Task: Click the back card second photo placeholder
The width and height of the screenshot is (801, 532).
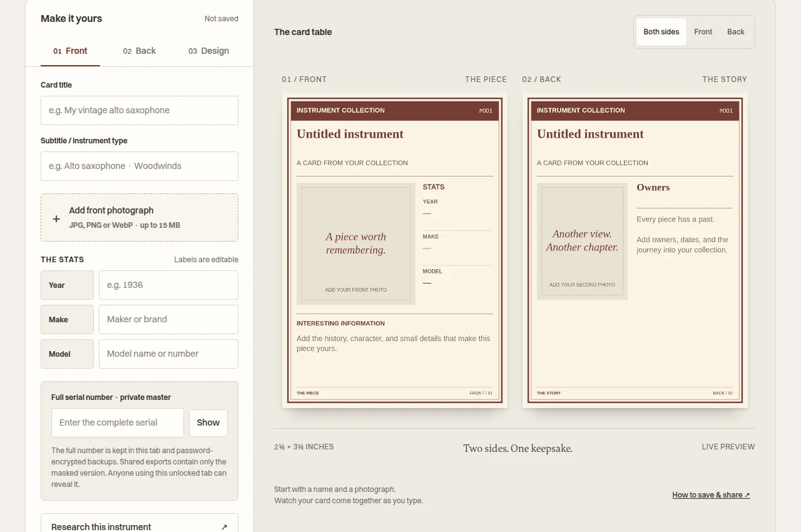Action: pyautogui.click(x=582, y=241)
